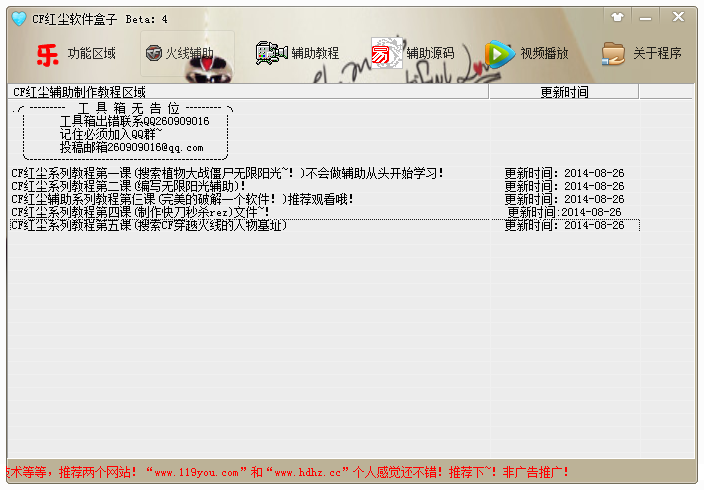Click the blue heart app icon

(x=19, y=19)
